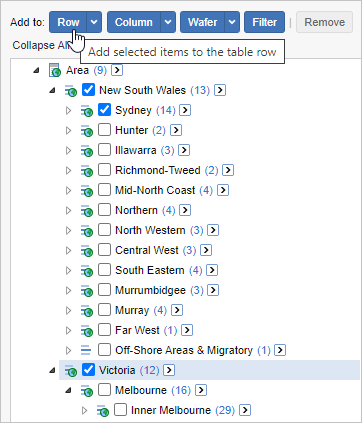This screenshot has height=423, width=362.
Task: Click the arrow button next to Off-Shore Areas & Migratory
Action: 280,350
